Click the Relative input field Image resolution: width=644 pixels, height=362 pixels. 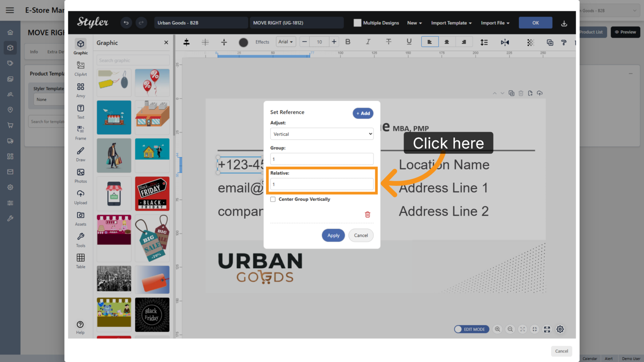pyautogui.click(x=322, y=184)
